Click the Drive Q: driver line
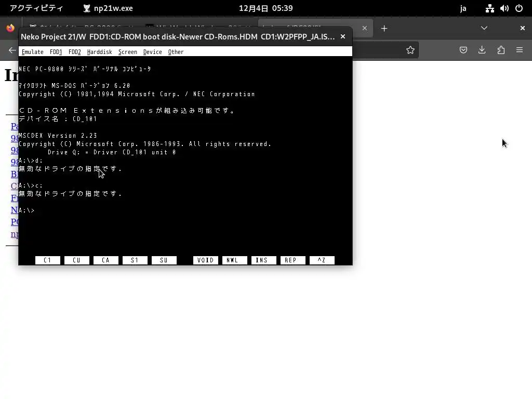This screenshot has height=399, width=532. [112, 152]
